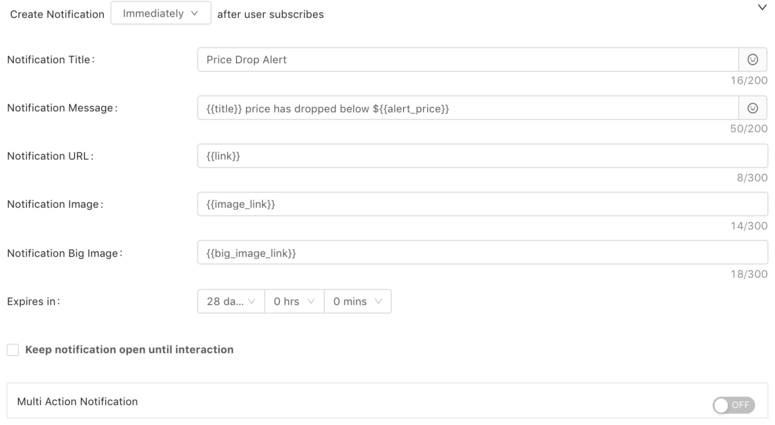Screen dimensions: 775x425
Task: Focus the Notification URL field
Action: pos(482,156)
